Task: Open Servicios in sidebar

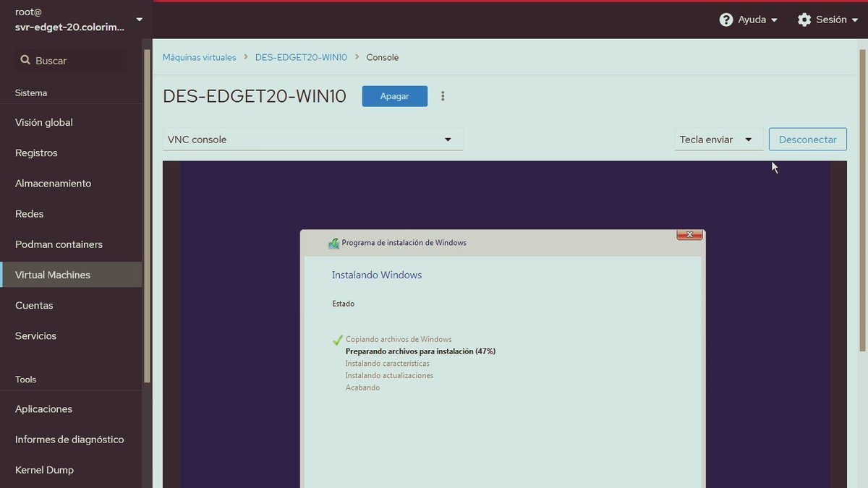Action: tap(71, 335)
